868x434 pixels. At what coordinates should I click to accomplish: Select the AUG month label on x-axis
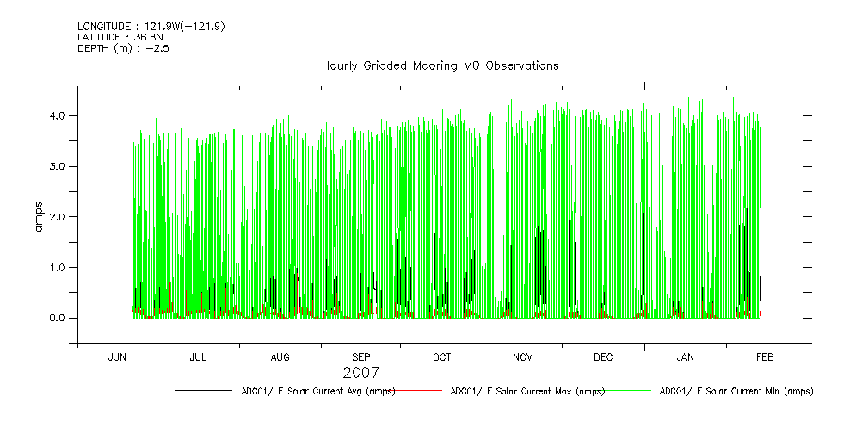pos(280,357)
